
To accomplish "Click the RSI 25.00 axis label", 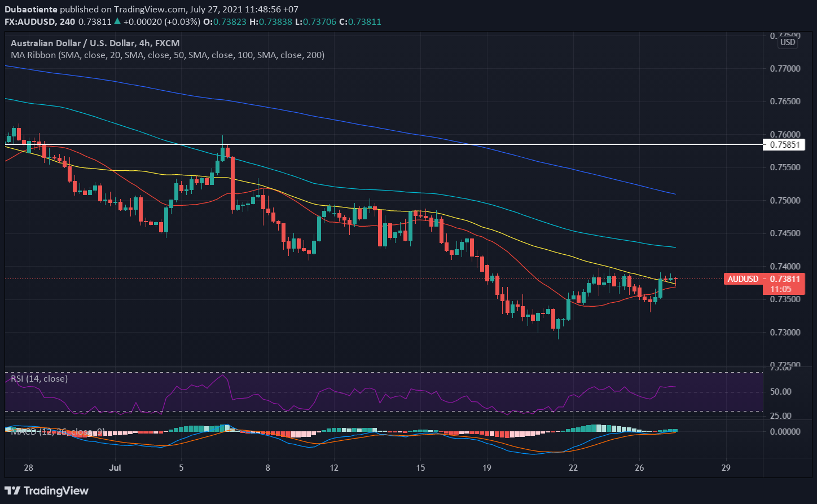I will pos(781,416).
